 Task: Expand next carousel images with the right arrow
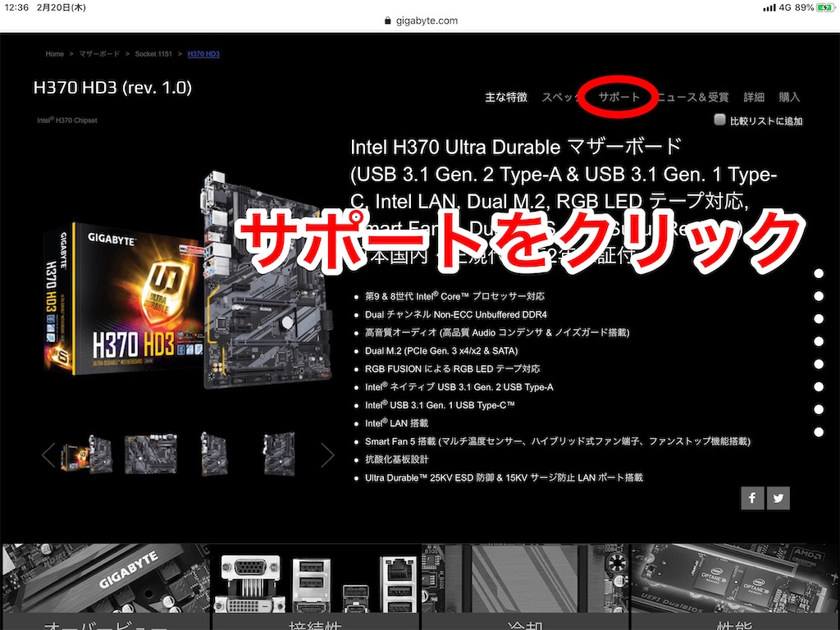pyautogui.click(x=327, y=454)
